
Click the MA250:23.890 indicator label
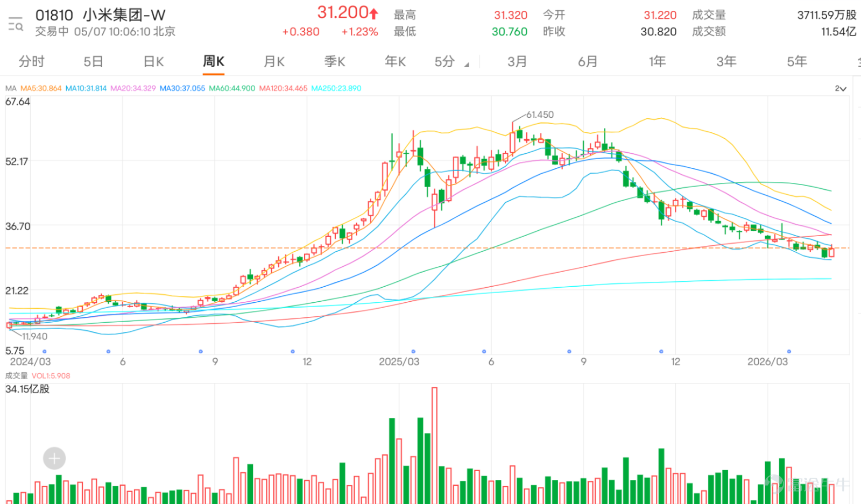tap(336, 88)
